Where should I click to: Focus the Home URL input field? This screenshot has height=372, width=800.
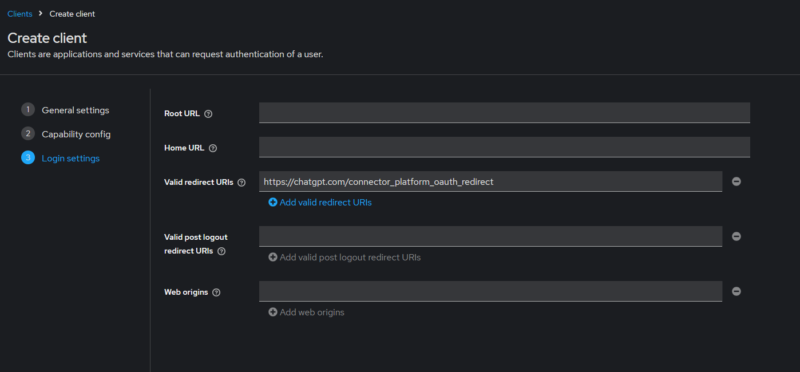[504, 147]
